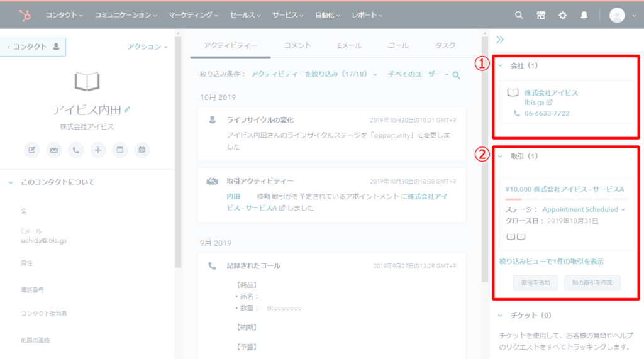Screen dimensions: 644x359
Task: Switch to the コール tab
Action: [x=398, y=46]
